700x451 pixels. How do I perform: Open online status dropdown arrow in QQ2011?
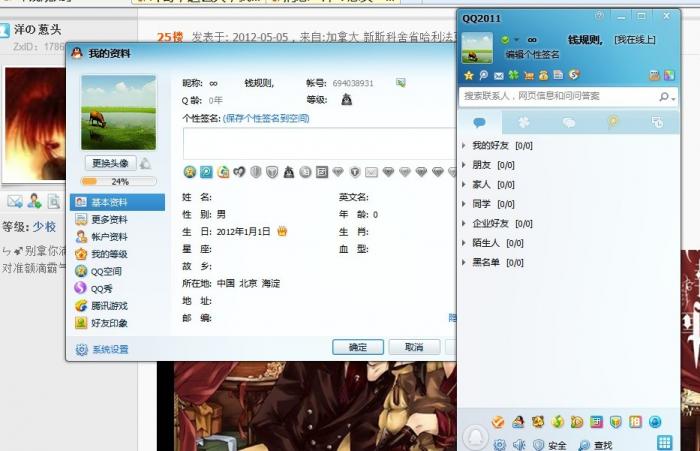pyautogui.click(x=517, y=40)
